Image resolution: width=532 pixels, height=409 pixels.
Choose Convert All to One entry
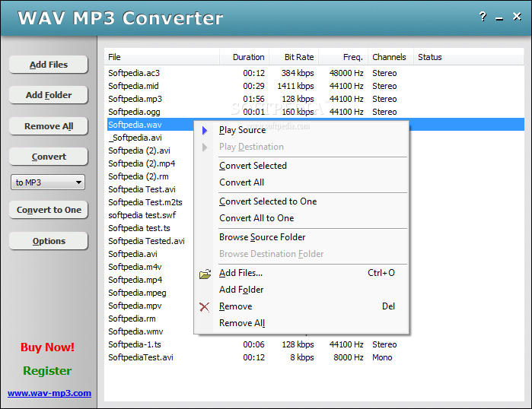click(x=301, y=218)
